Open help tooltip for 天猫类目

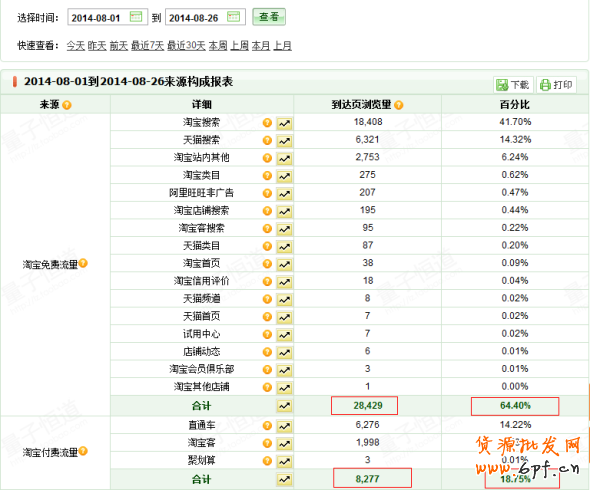click(x=267, y=246)
